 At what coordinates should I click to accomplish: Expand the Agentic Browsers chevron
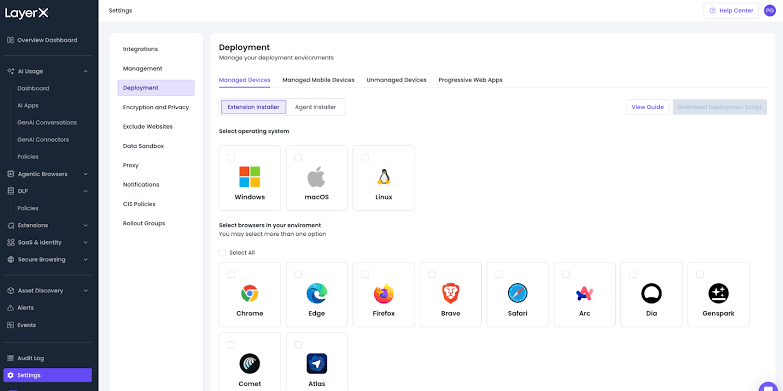click(85, 174)
